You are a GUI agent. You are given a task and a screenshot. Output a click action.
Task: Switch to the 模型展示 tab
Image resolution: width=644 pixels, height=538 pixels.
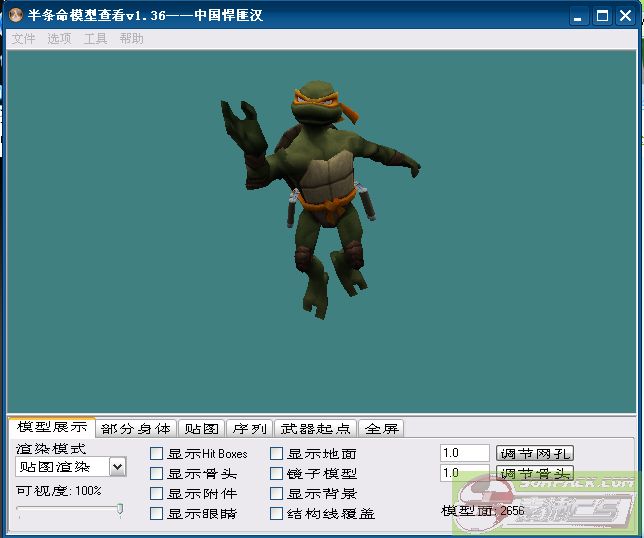(x=52, y=427)
